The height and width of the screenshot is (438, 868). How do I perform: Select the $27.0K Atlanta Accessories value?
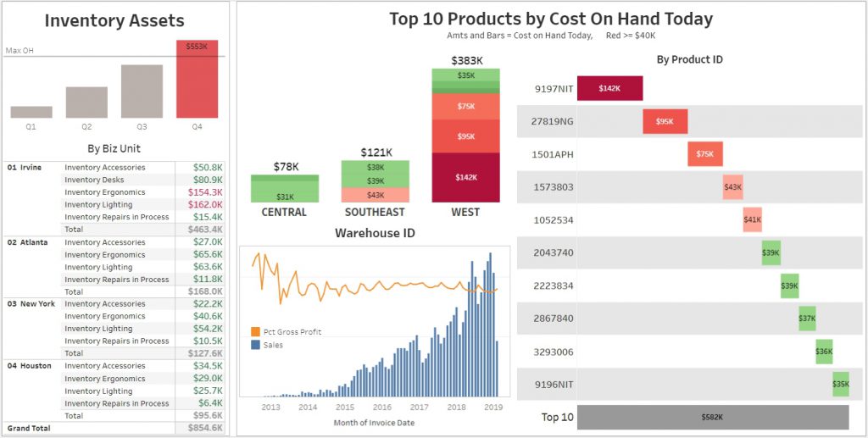pos(209,242)
